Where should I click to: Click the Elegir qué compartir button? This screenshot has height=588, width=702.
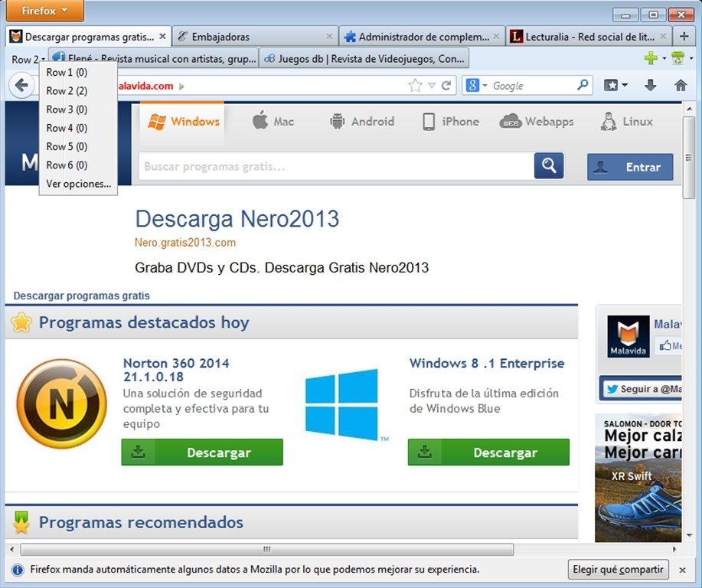click(619, 570)
